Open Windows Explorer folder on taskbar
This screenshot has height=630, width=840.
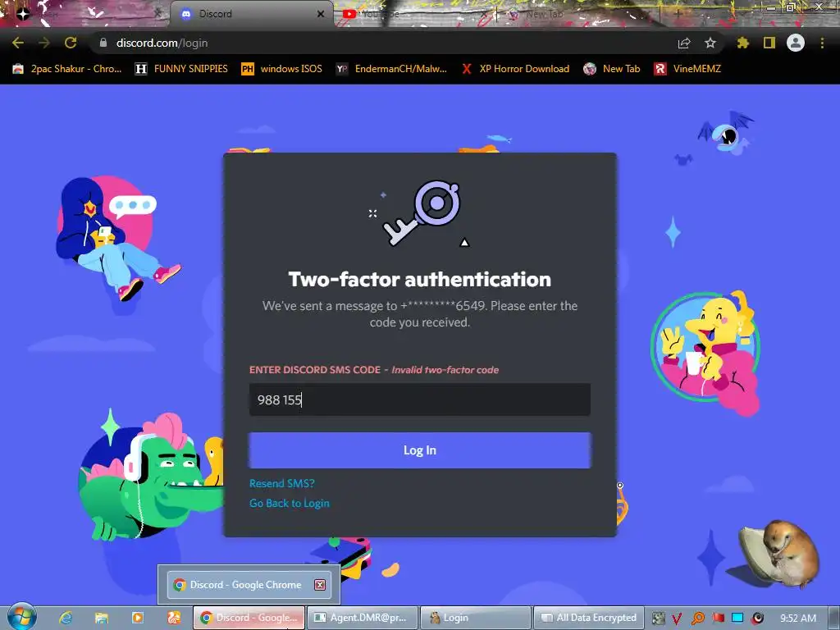point(101,618)
